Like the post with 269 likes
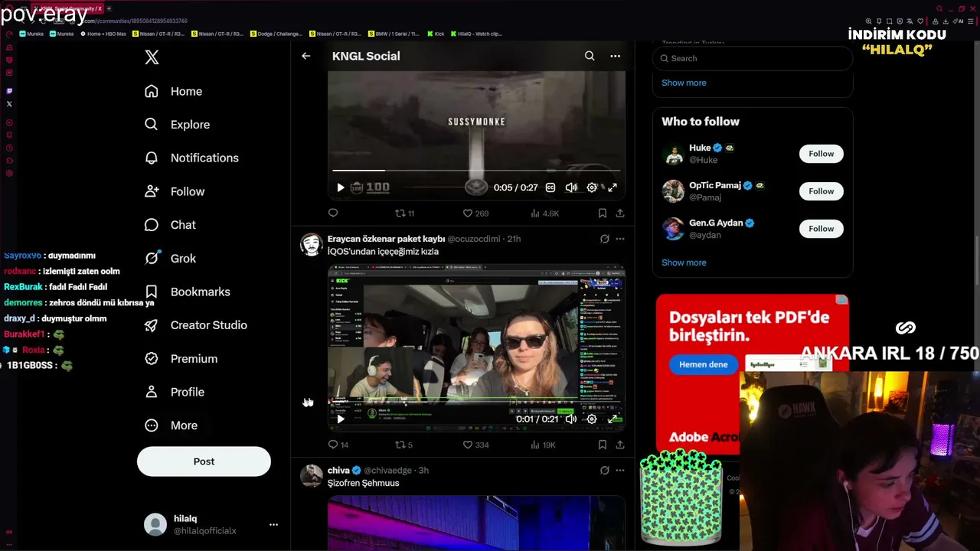980x551 pixels. point(475,213)
